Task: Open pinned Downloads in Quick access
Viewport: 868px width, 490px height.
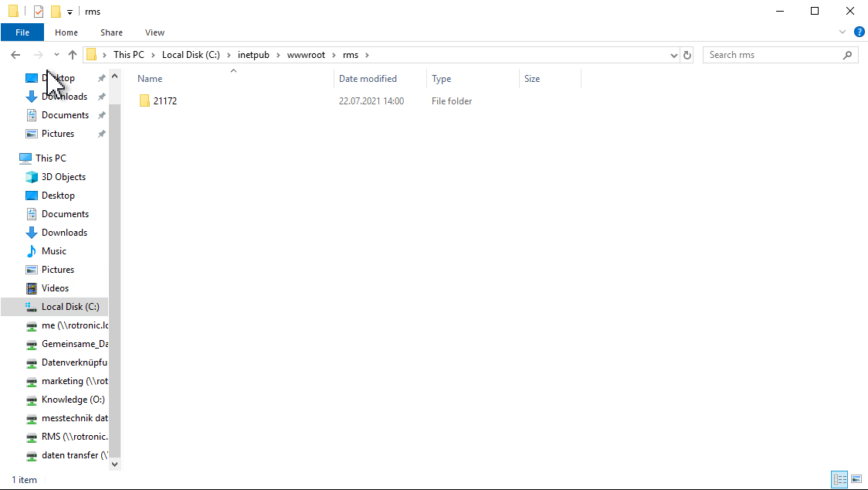Action: (x=64, y=97)
